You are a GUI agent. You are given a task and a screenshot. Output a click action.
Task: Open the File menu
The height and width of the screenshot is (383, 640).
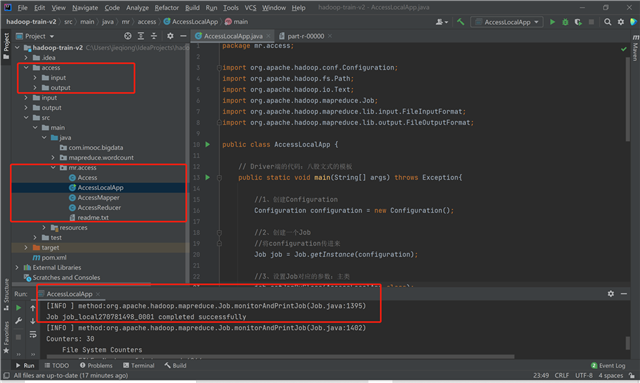[x=22, y=7]
